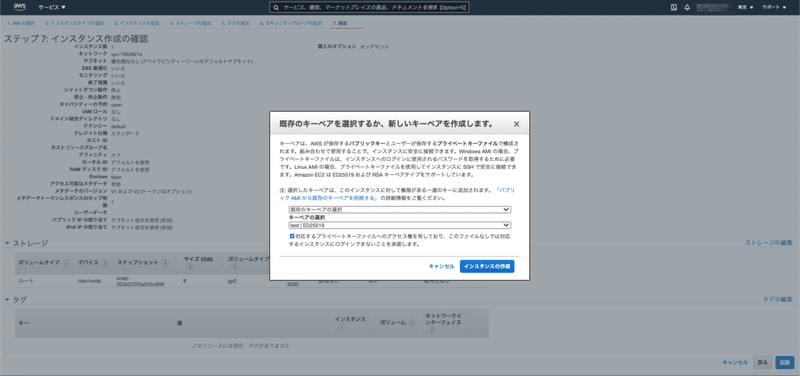Go to step 4. ストレージの追加 tab
Screen dimensions: 800x376
tap(191, 23)
